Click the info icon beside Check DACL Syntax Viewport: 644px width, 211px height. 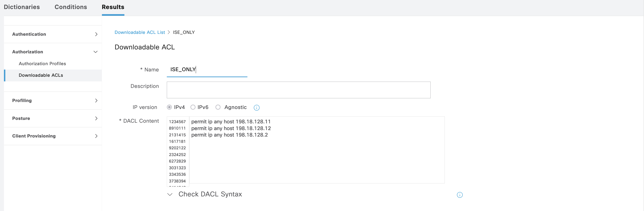point(460,195)
